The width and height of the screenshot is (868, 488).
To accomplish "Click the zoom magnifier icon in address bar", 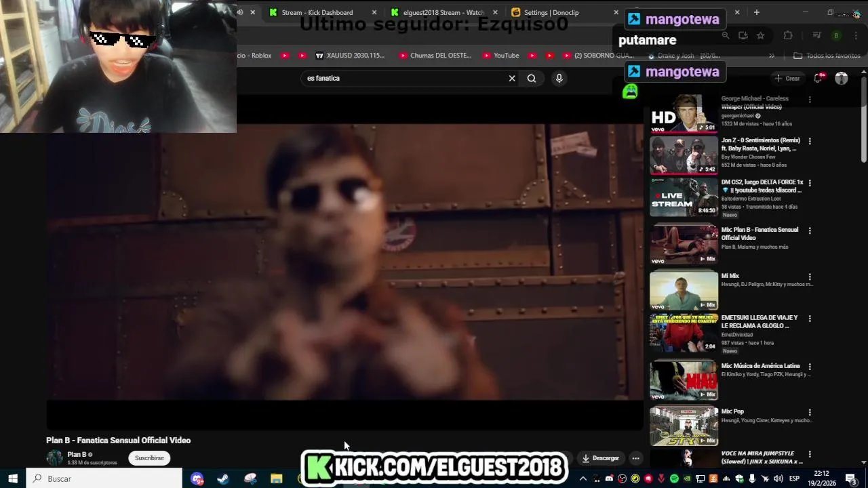I will [725, 35].
